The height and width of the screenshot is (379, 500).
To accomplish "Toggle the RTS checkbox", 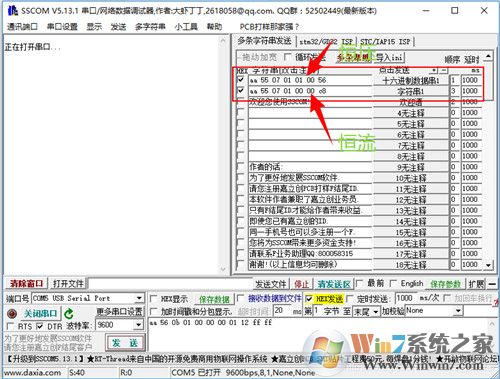I will [x=10, y=326].
